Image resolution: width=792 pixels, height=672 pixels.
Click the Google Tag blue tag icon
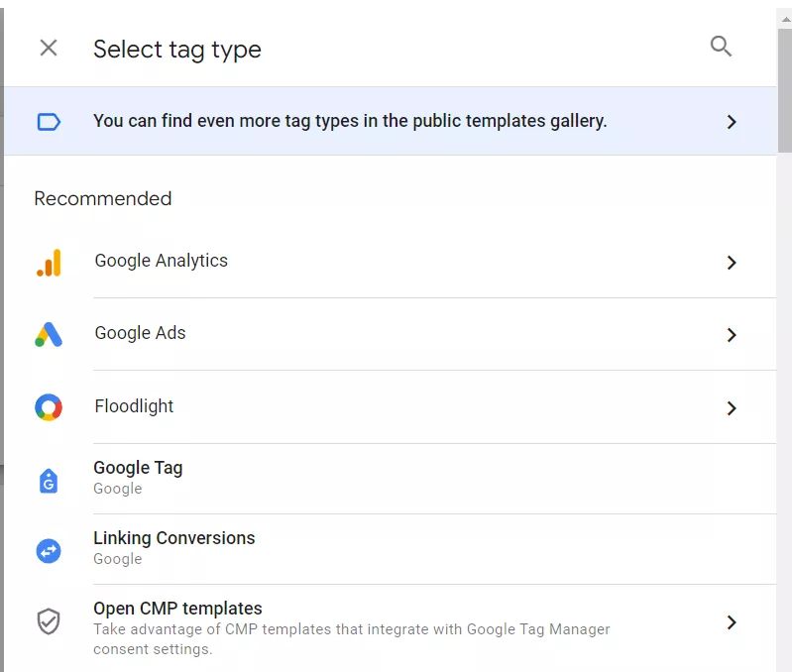tap(49, 481)
